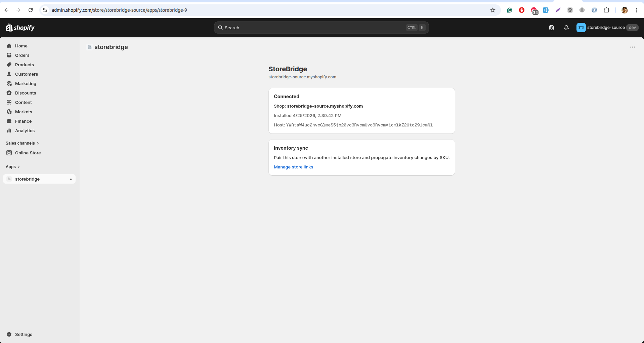Click the red Opera-style extension icon
This screenshot has width=644, height=343.
[522, 10]
